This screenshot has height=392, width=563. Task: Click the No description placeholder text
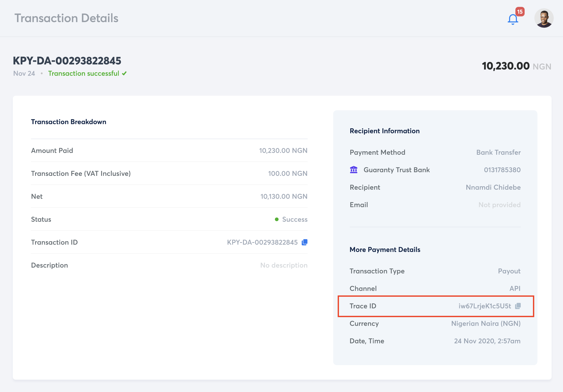[x=284, y=265]
